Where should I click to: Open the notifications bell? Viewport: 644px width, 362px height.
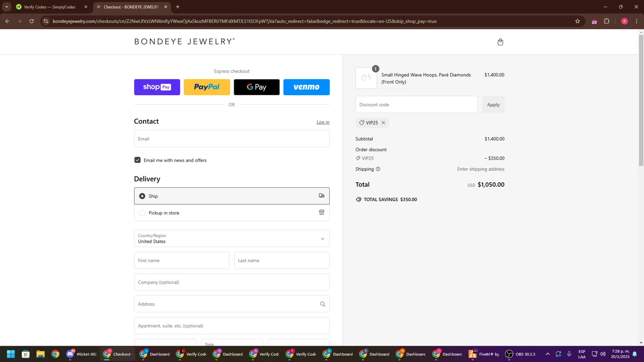coord(635,354)
